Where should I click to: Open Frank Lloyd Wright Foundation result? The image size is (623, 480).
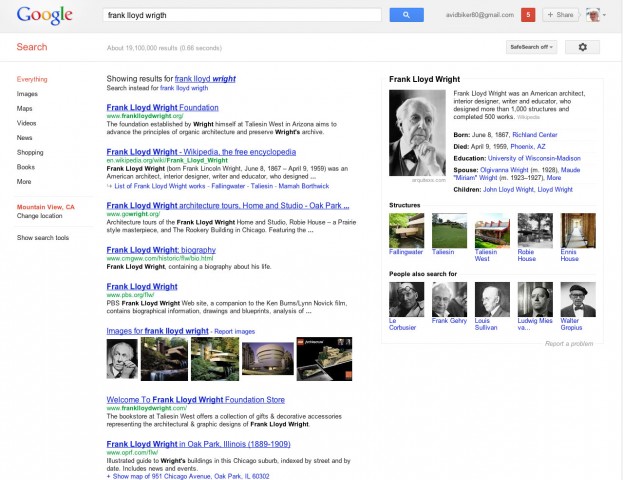click(163, 107)
